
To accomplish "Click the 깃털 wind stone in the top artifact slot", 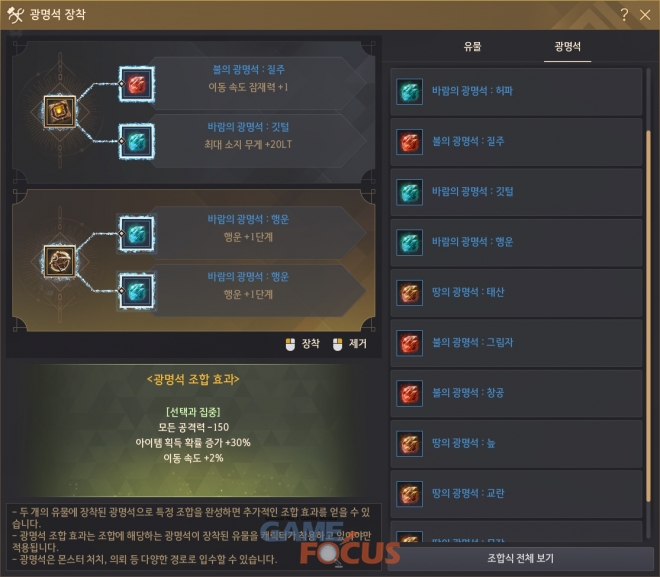I will click(137, 141).
